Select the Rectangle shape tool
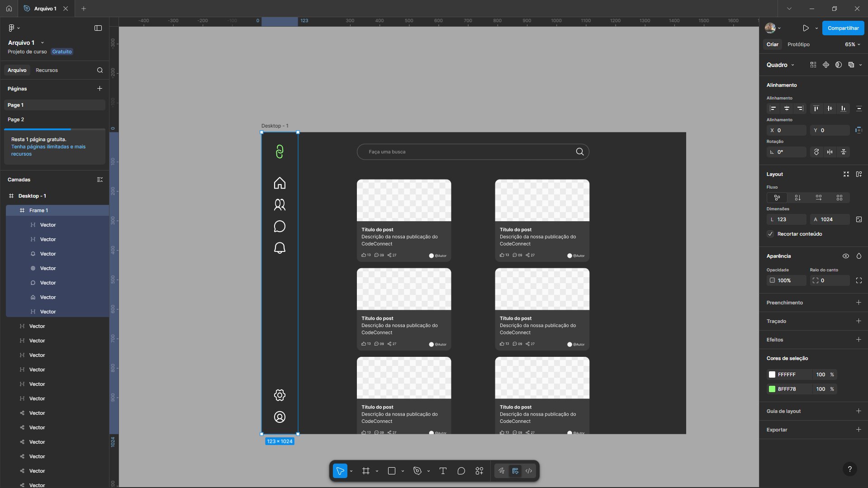Image resolution: width=868 pixels, height=488 pixels. (x=392, y=471)
